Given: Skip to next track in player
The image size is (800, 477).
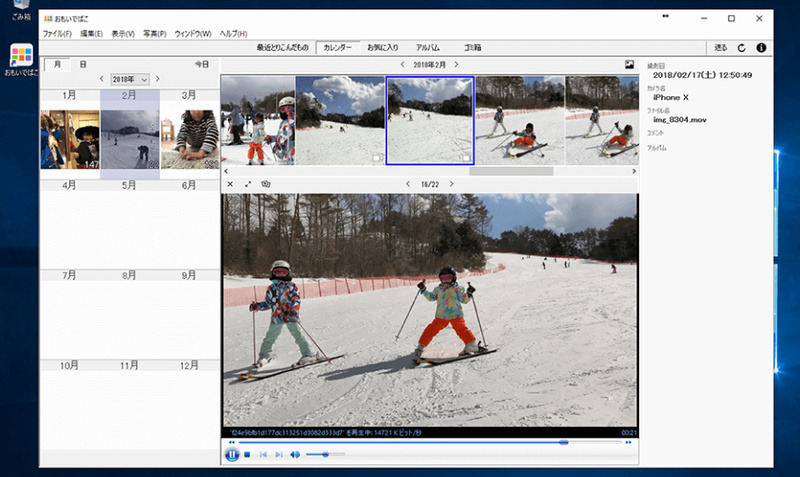Looking at the screenshot, I should pyautogui.click(x=279, y=455).
